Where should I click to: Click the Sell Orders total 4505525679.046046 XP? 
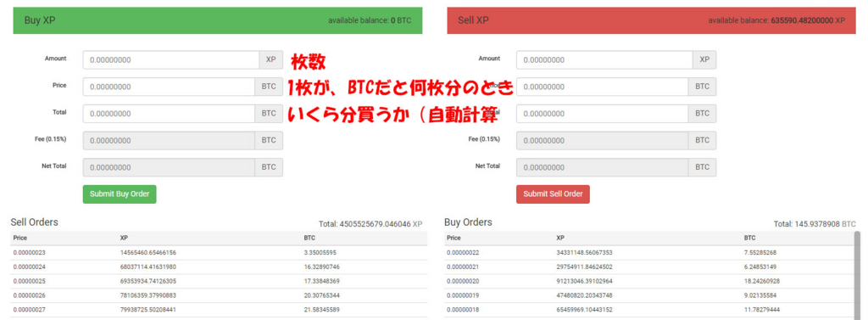pyautogui.click(x=370, y=224)
